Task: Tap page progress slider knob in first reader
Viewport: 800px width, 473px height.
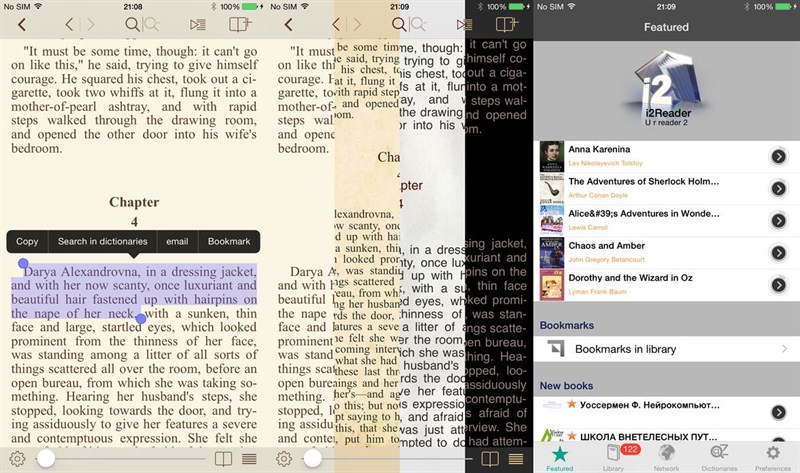Action: 46,459
